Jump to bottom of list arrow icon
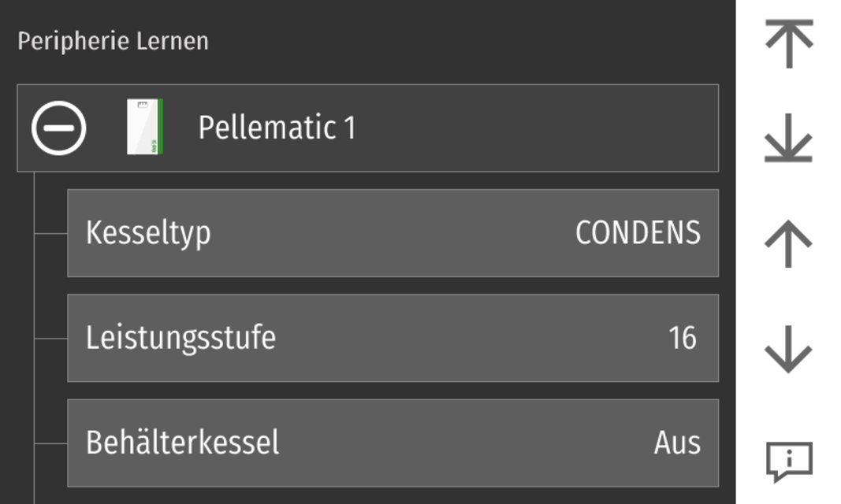Screen dimensions: 841x504 point(788,142)
